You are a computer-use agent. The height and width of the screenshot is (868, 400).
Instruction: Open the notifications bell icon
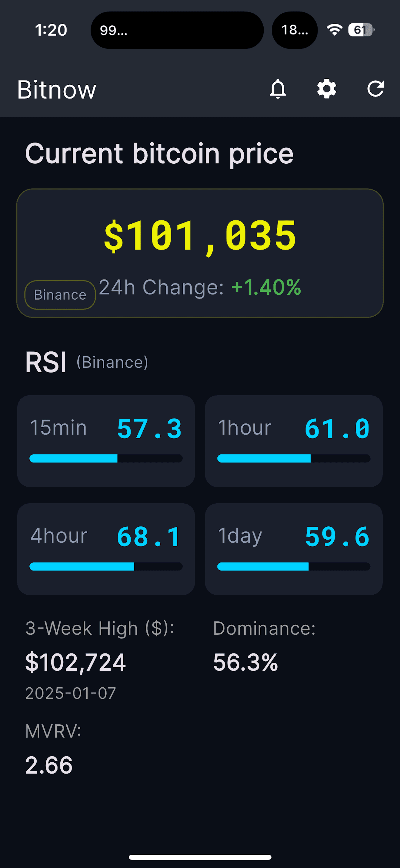(x=278, y=89)
